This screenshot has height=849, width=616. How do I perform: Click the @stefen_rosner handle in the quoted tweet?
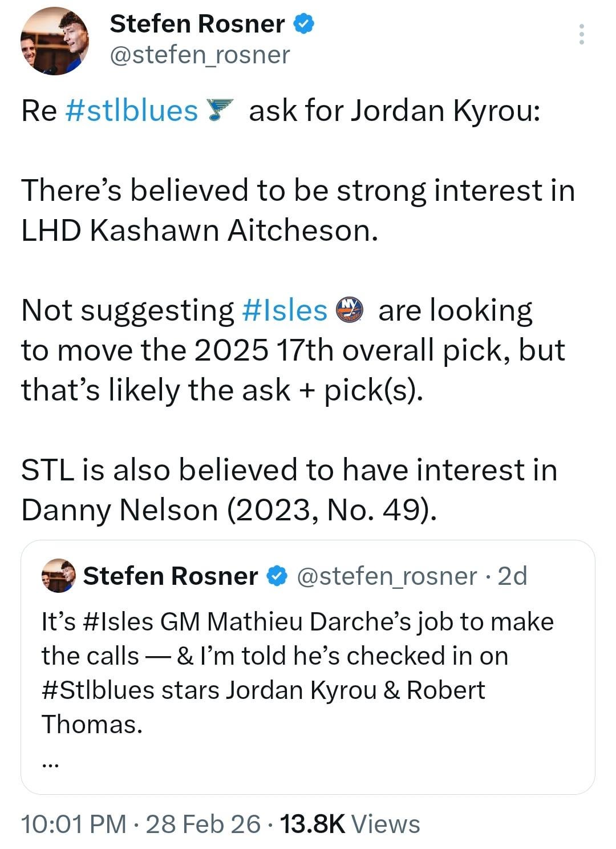(387, 576)
